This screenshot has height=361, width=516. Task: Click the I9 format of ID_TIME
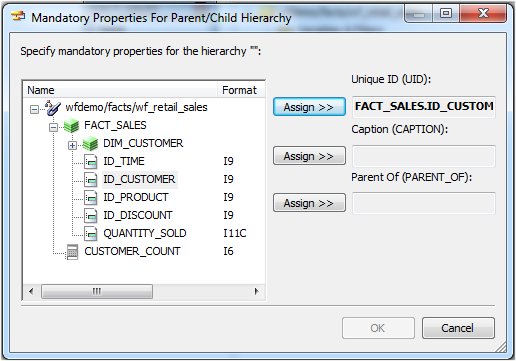pyautogui.click(x=228, y=161)
